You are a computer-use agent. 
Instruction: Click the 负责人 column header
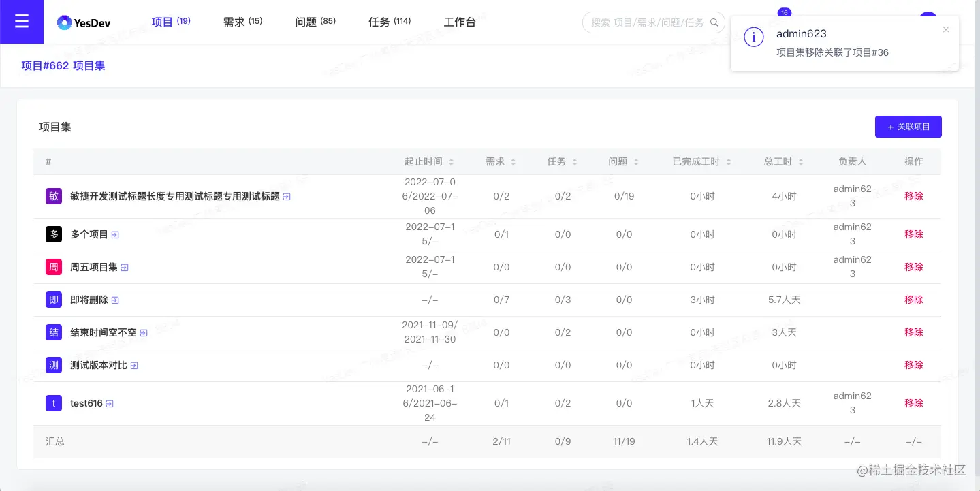(x=852, y=161)
